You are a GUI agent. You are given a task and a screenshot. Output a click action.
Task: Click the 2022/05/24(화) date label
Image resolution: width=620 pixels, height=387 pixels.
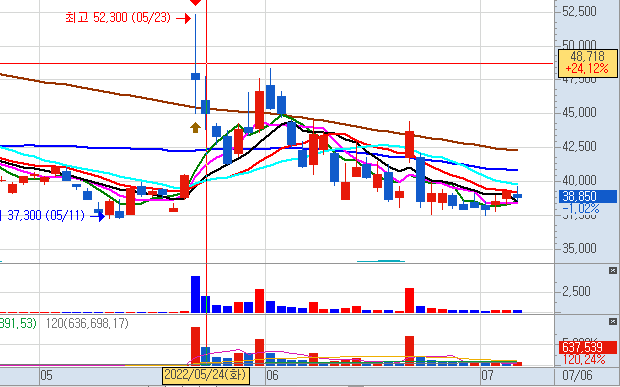(206, 375)
